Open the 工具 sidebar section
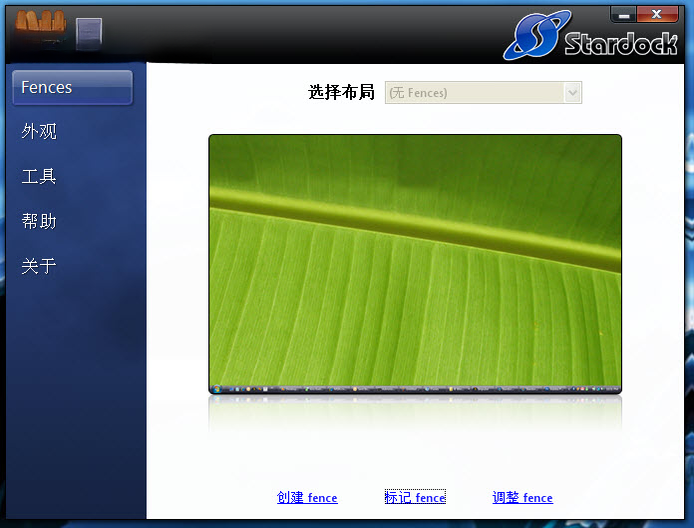694x528 pixels. 39,176
